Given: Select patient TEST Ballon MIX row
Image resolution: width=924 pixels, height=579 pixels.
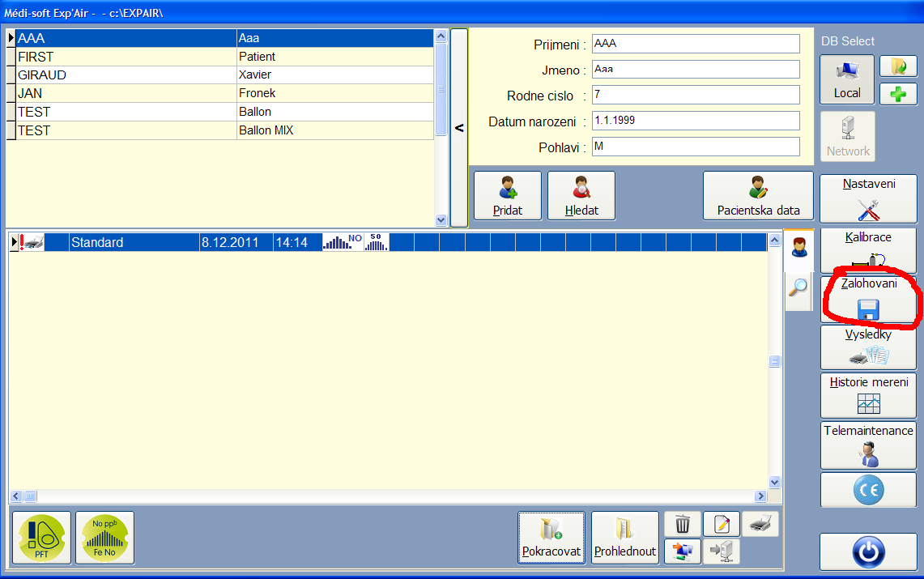Looking at the screenshot, I should click(224, 130).
